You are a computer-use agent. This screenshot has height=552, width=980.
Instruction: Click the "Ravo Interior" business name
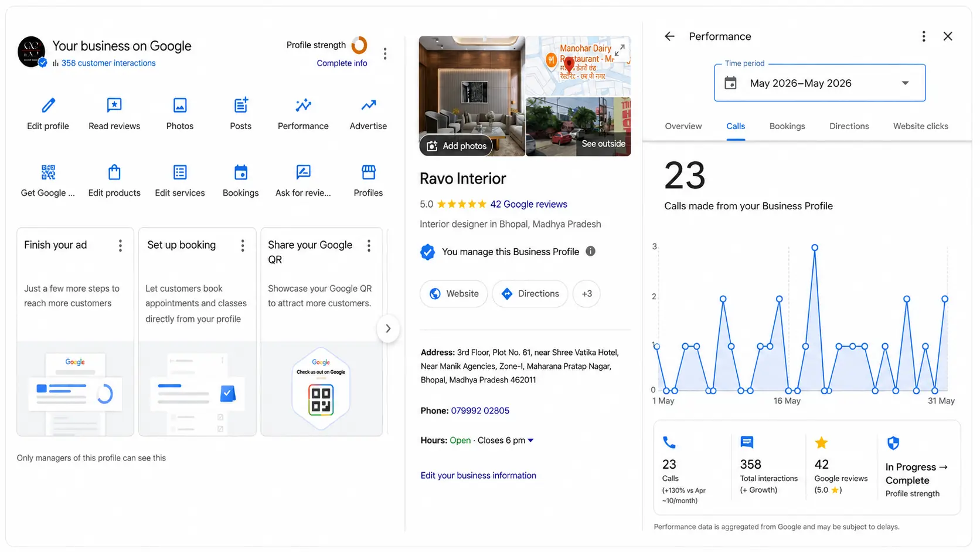tap(463, 178)
